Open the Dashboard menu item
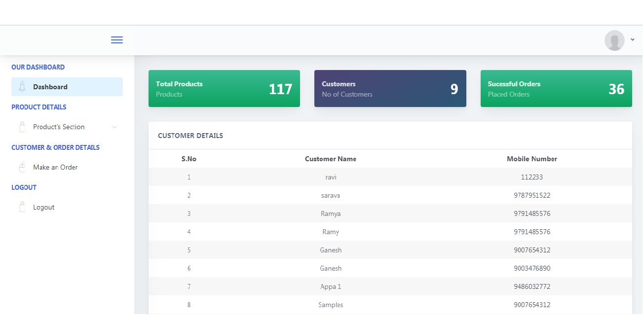The image size is (644, 317). pyautogui.click(x=50, y=87)
